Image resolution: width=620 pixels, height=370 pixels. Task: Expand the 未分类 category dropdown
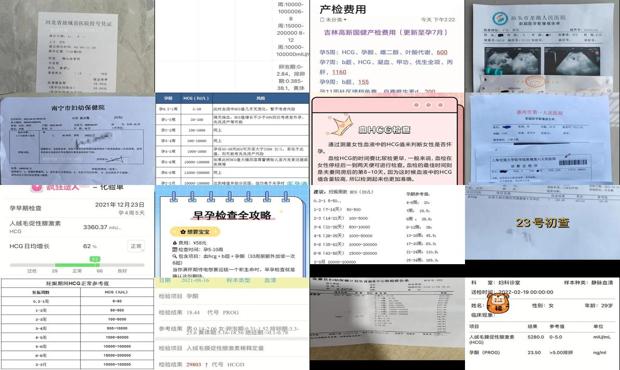click(x=345, y=19)
